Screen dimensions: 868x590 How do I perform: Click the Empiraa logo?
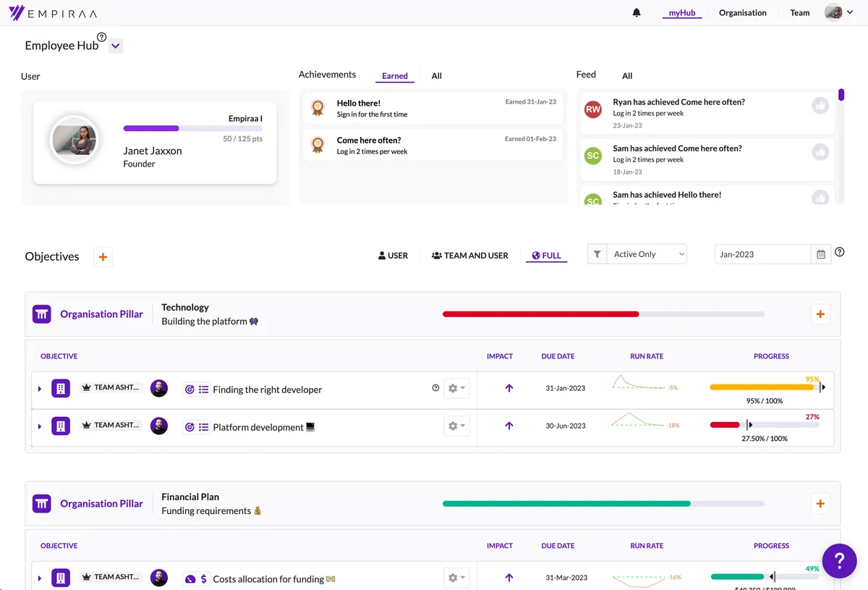53,13
